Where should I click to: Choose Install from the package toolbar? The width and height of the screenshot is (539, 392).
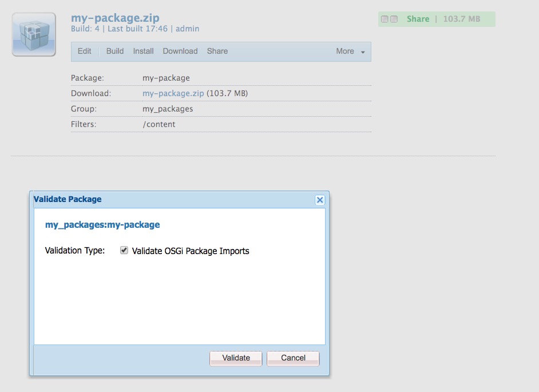pyautogui.click(x=143, y=51)
